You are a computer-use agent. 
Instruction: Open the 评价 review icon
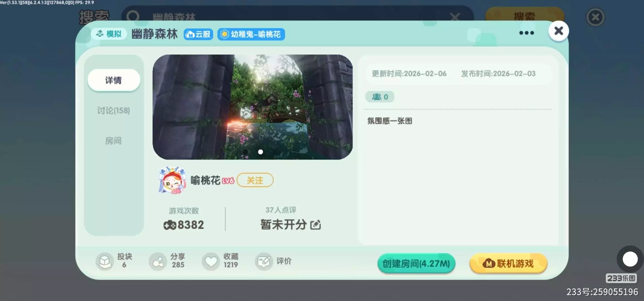pos(264,261)
